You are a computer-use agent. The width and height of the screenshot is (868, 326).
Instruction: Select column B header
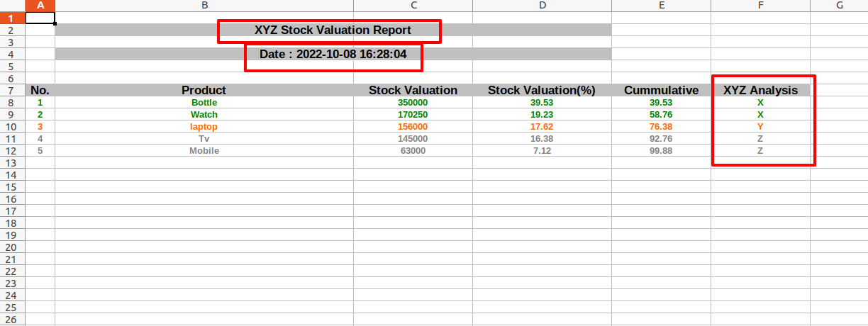[204, 6]
